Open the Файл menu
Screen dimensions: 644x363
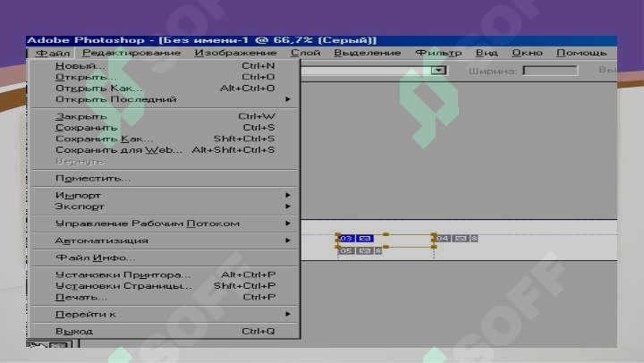[52, 53]
